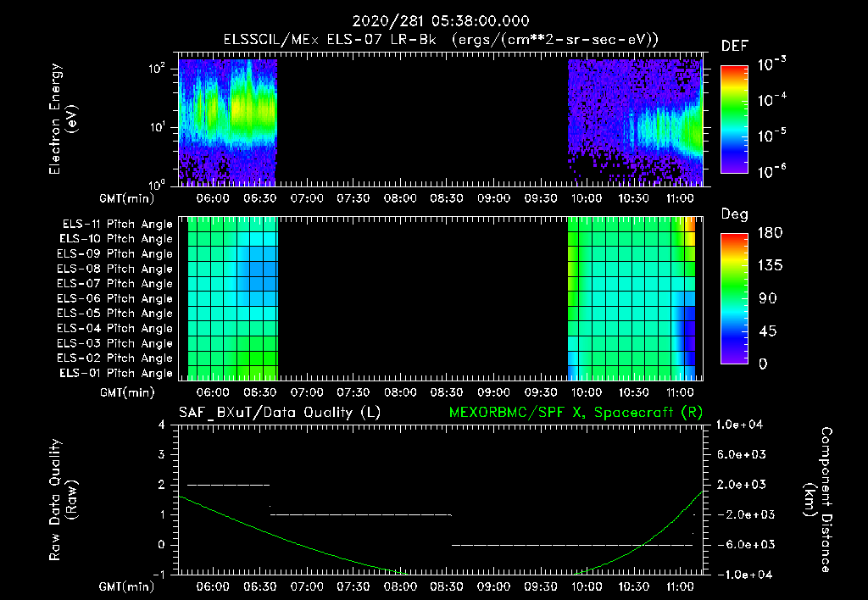Screen dimensions: 868x600
Task: Click the Deg pitch angle color bar
Action: [734, 299]
